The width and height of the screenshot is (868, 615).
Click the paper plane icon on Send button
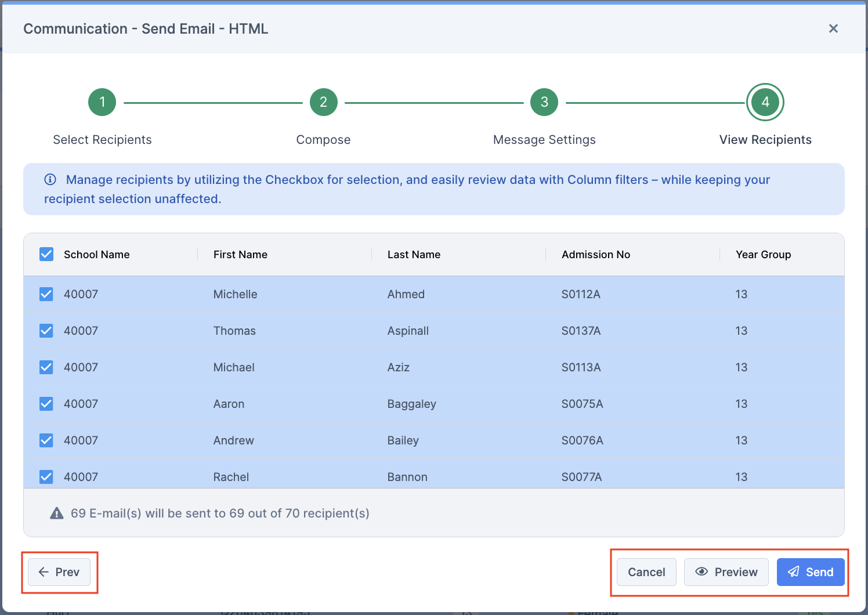[793, 572]
